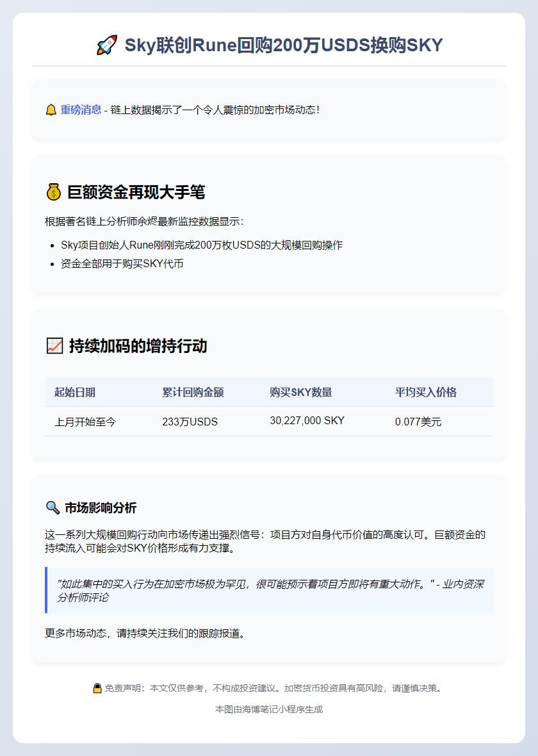
Task: Click the bullet 资金全部用于购买SKY代币
Action: (122, 264)
